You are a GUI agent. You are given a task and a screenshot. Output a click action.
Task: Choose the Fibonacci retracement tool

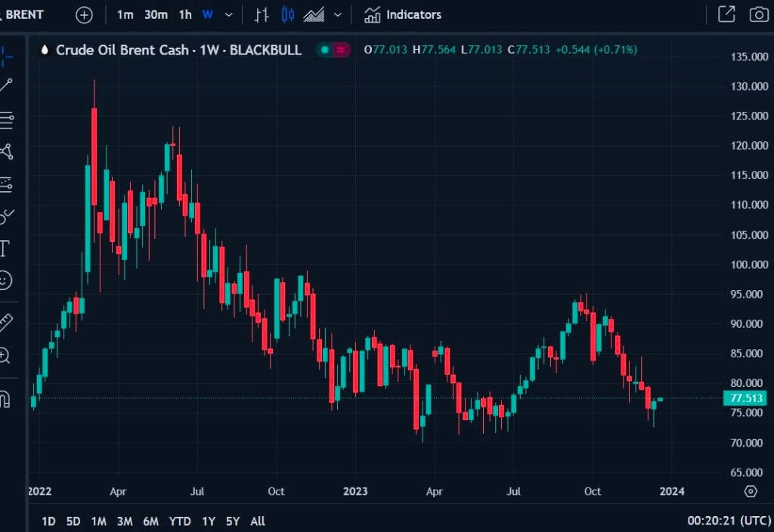coord(6,119)
